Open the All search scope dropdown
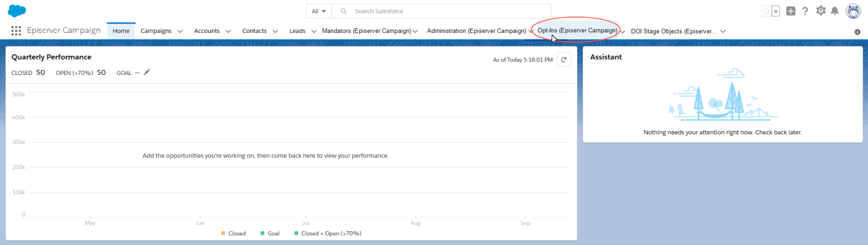The image size is (868, 245). pos(319,11)
